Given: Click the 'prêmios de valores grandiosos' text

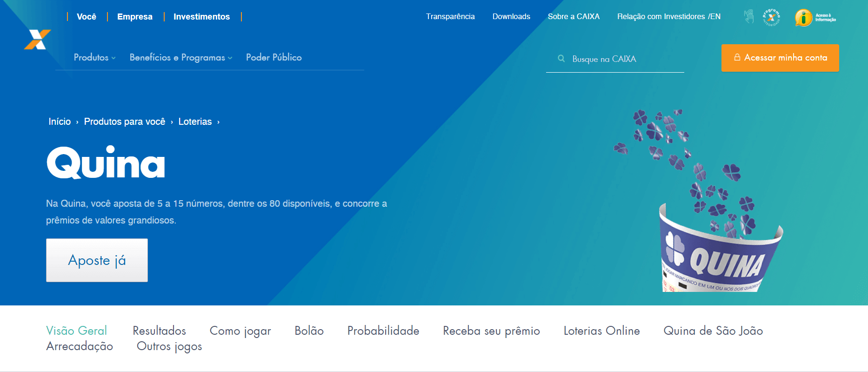Looking at the screenshot, I should point(111,220).
